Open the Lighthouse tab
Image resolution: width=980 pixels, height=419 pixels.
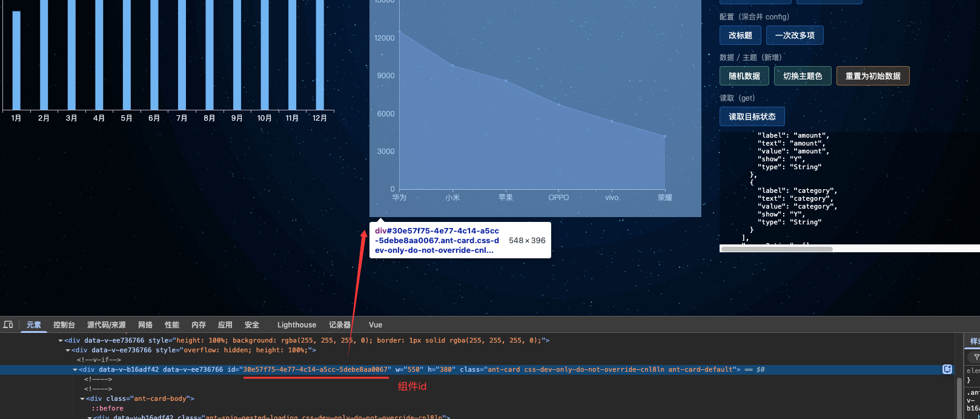(297, 324)
